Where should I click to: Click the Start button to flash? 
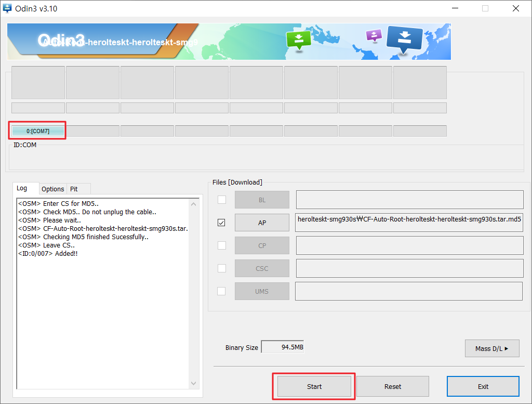(x=314, y=386)
